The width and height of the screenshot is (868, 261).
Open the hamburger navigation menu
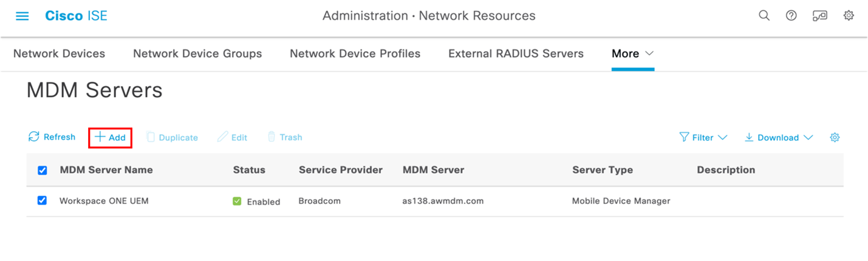point(22,16)
